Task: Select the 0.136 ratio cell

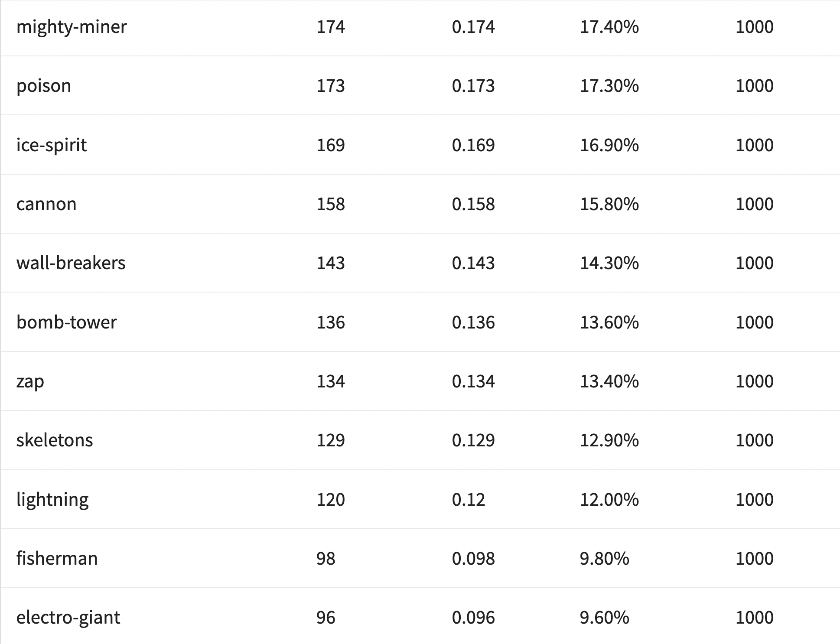Action: tap(473, 322)
